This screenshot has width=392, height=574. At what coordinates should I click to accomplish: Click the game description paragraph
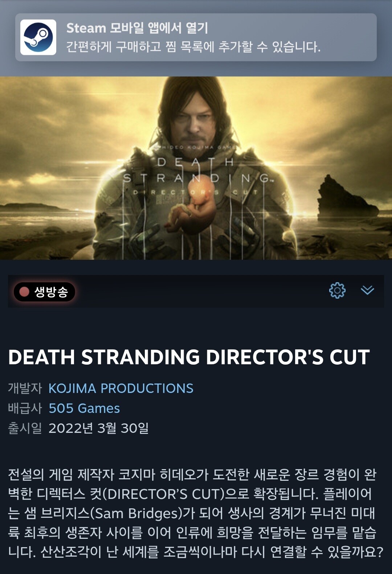pyautogui.click(x=196, y=513)
